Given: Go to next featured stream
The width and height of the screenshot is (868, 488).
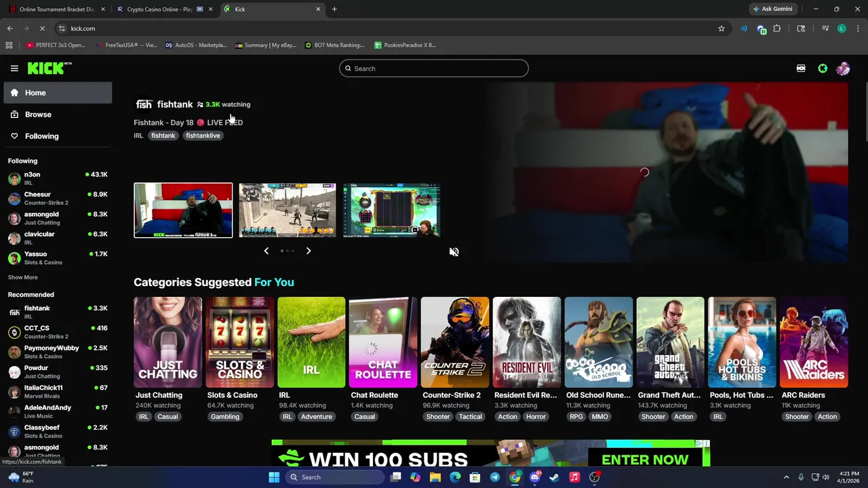Looking at the screenshot, I should [x=309, y=251].
